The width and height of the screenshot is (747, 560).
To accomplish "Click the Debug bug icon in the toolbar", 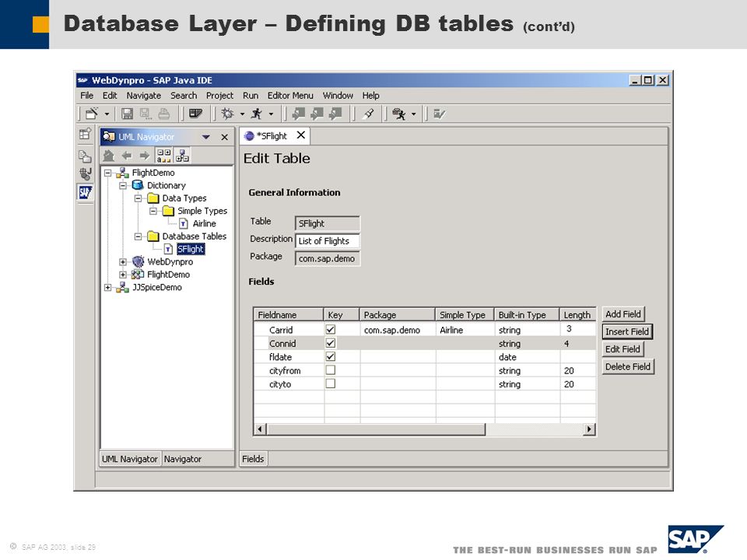I will (x=228, y=114).
